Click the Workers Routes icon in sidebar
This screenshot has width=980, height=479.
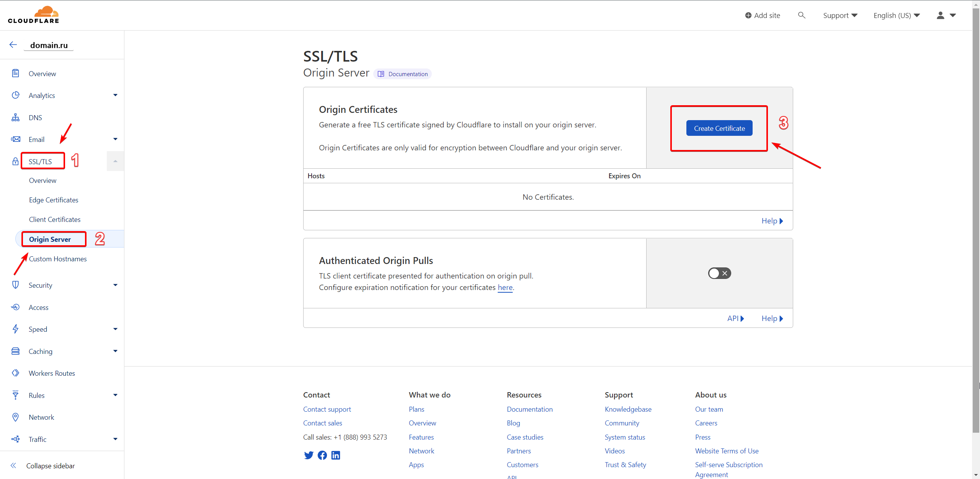15,373
